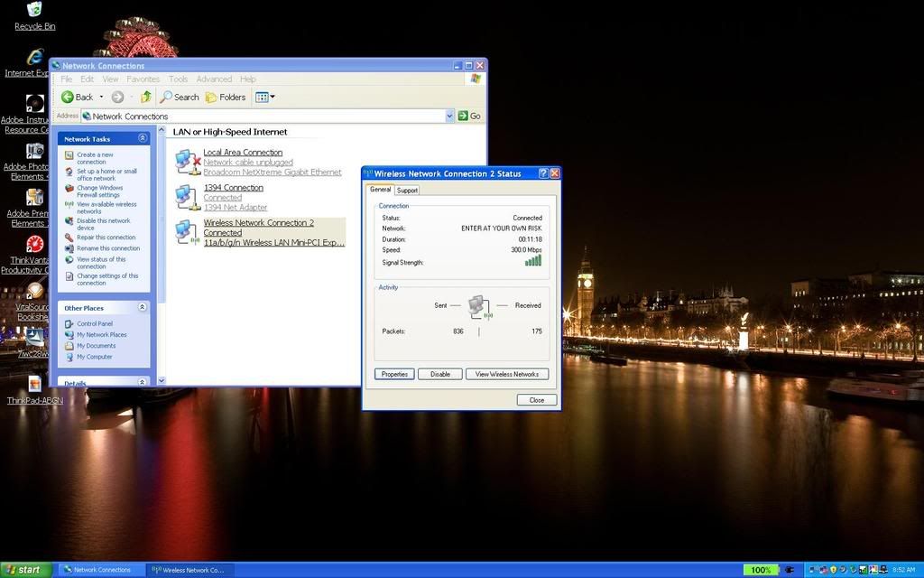Toggle the Folders pane button
The height and width of the screenshot is (578, 924).
pos(226,97)
